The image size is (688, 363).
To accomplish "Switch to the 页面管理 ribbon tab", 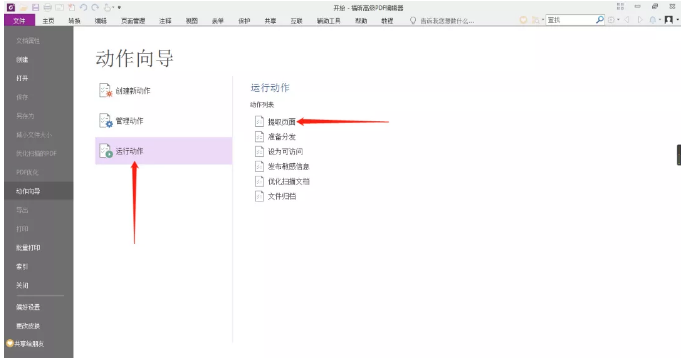I will click(x=133, y=21).
